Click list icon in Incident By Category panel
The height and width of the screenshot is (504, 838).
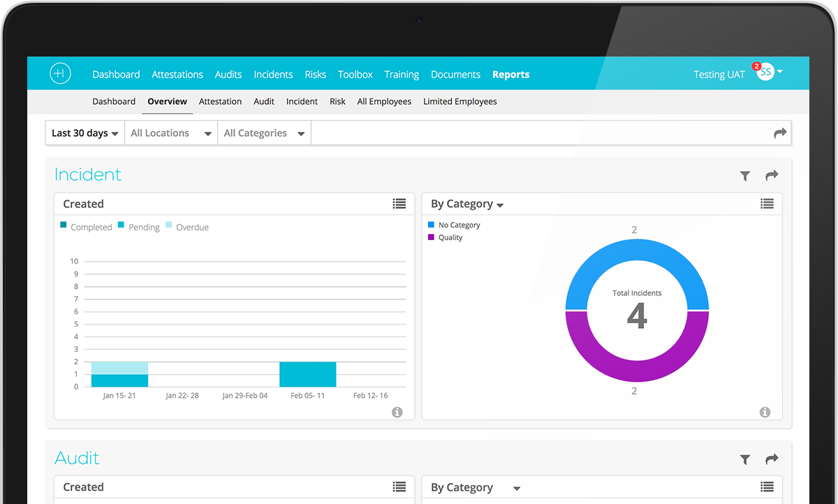tap(767, 204)
